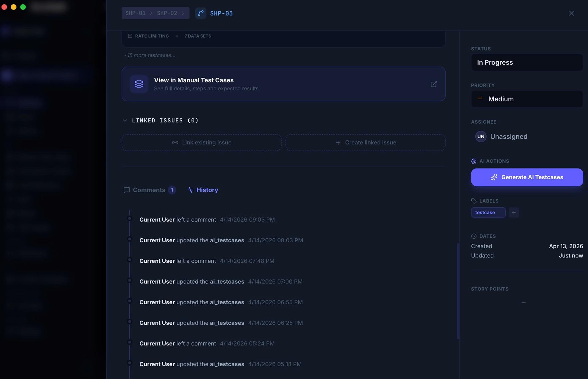Click history entry at 07:48 PM

point(207,261)
